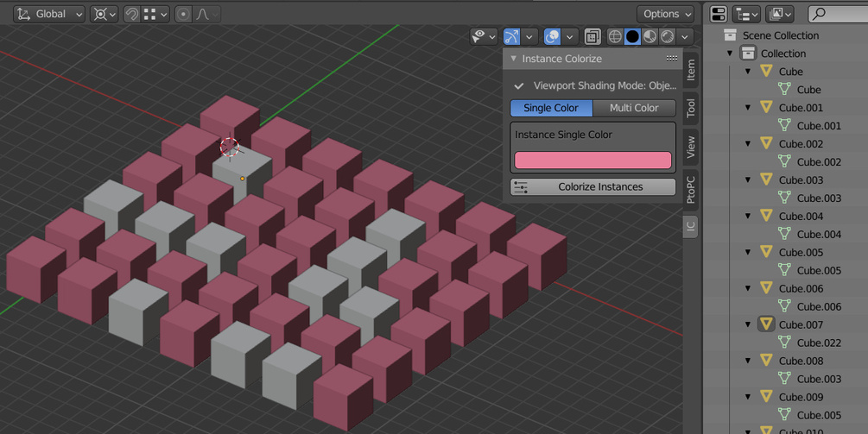Screen dimensions: 868x434
Task: Toggle the Viewport Shading Mode checkbox
Action: [x=519, y=86]
